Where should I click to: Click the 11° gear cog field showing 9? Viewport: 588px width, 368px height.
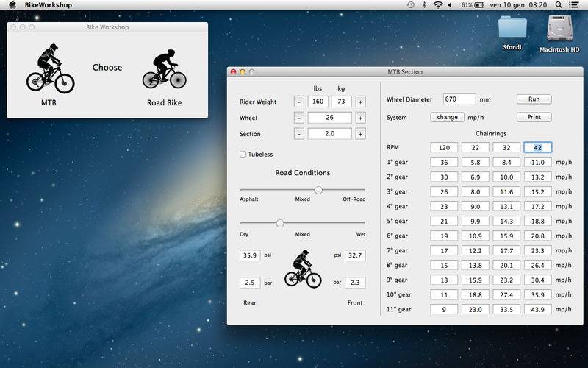click(x=444, y=309)
